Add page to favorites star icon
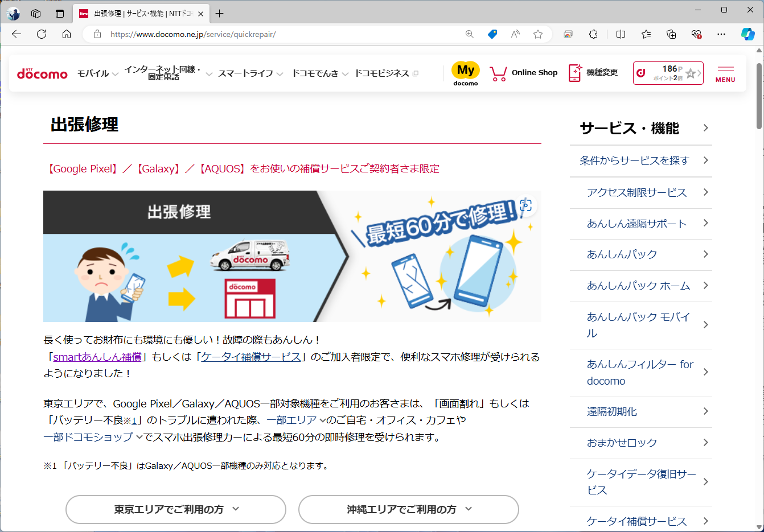This screenshot has height=532, width=764. click(x=538, y=34)
